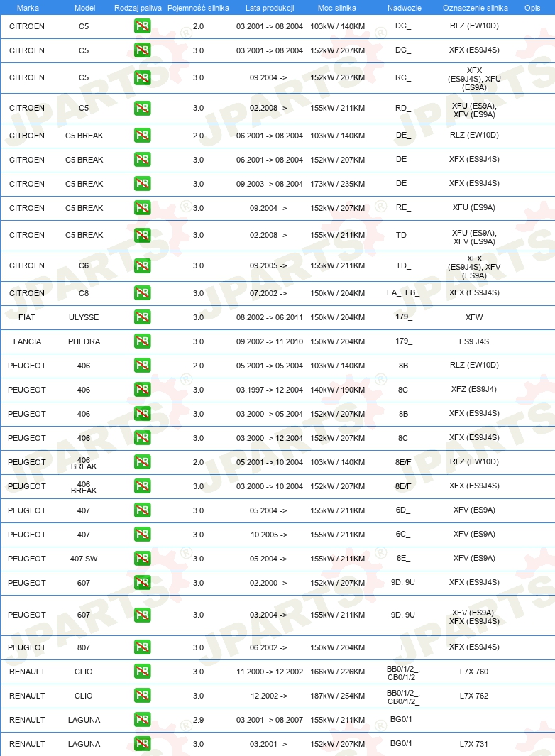Click the 166kW / 226KM power cell

coord(338,671)
